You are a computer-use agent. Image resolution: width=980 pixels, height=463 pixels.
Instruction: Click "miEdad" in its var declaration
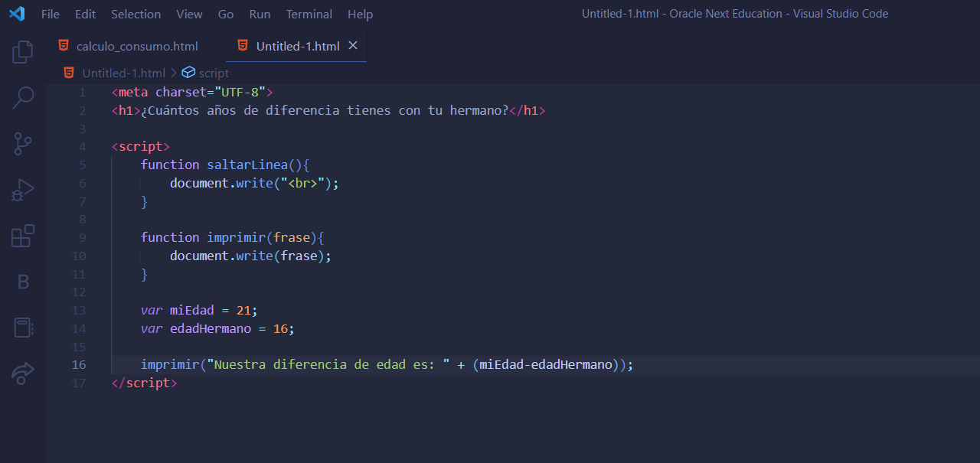click(x=192, y=311)
